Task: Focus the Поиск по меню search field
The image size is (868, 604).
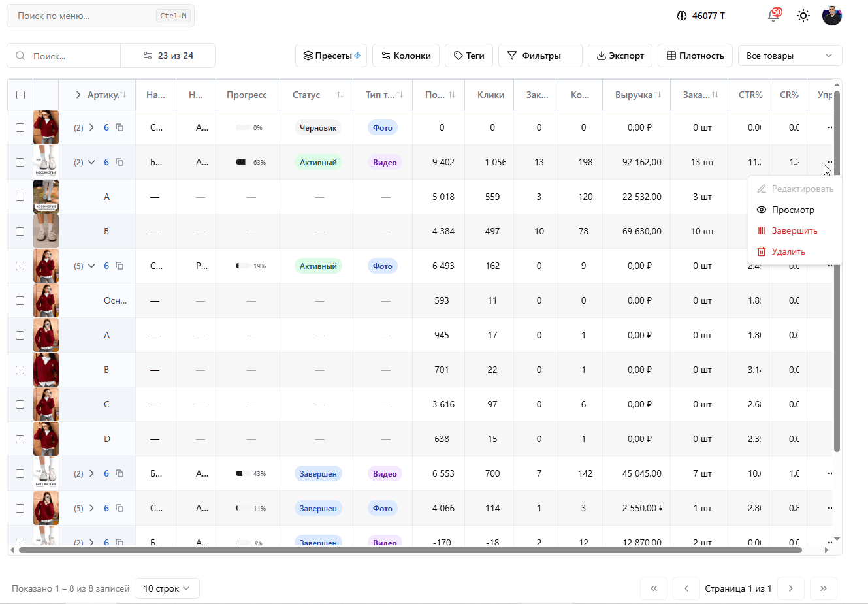Action: [85, 16]
